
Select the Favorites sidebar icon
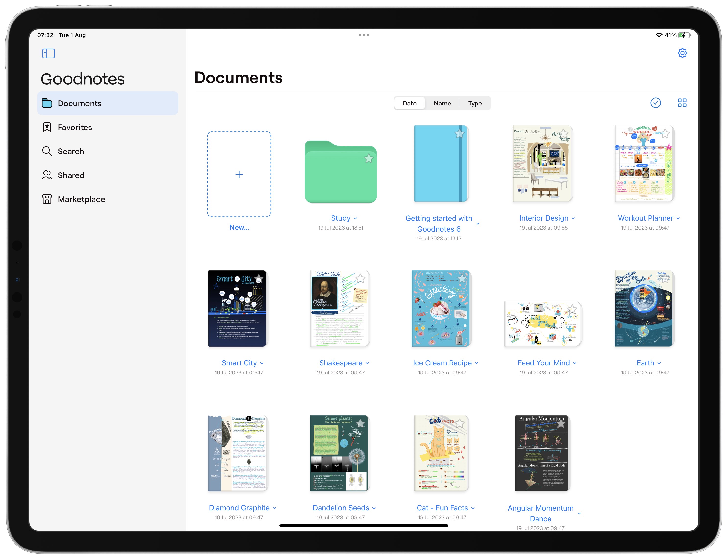[47, 127]
